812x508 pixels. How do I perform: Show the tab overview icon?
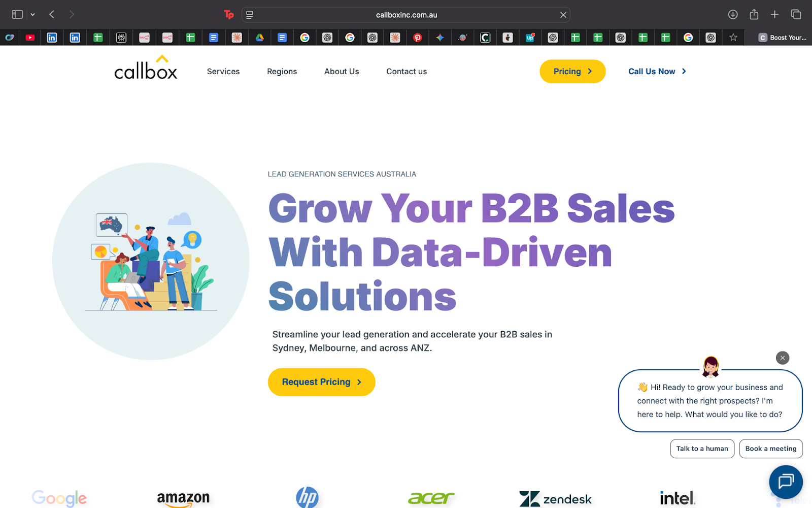click(x=796, y=15)
